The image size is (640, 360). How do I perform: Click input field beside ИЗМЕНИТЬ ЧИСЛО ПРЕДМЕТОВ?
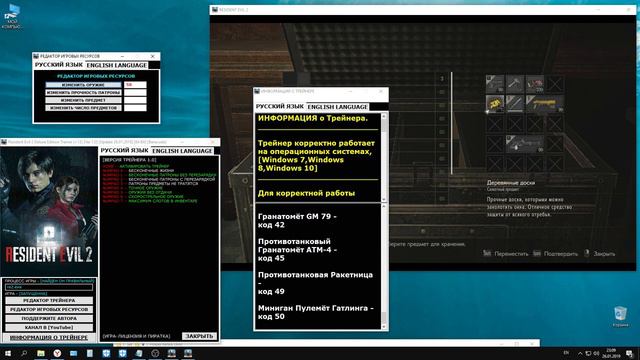(135, 108)
